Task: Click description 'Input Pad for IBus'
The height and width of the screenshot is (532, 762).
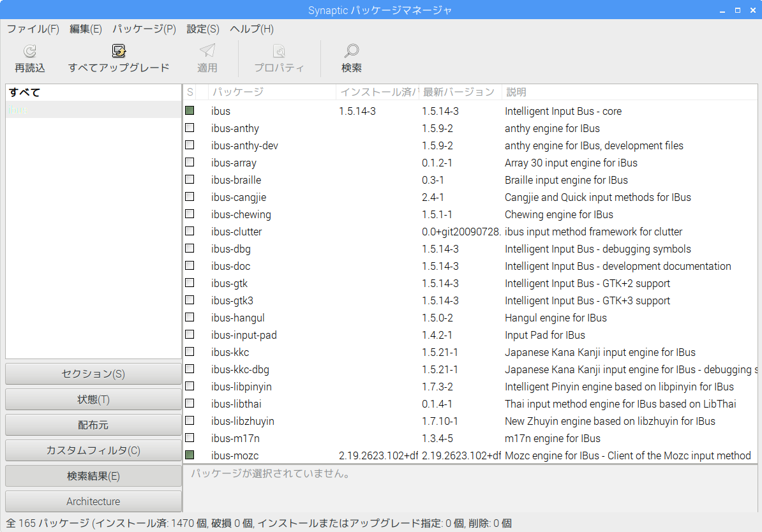Action: 545,336
